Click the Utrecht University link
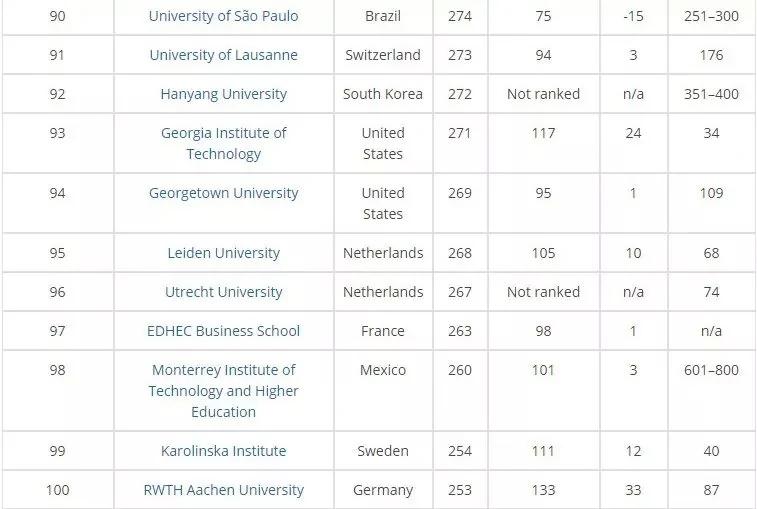 (x=224, y=292)
